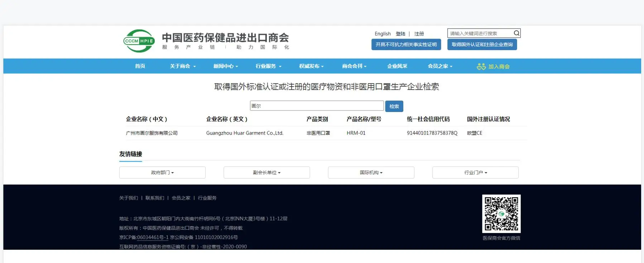This screenshot has width=644, height=263.
Task: Go to the 首页 home menu item
Action: (x=140, y=66)
